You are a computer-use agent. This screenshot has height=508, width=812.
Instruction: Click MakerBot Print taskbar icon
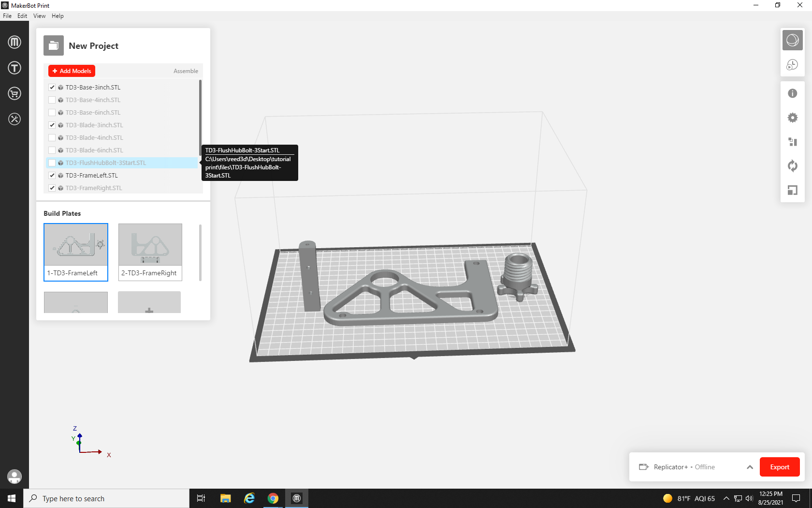tap(297, 498)
